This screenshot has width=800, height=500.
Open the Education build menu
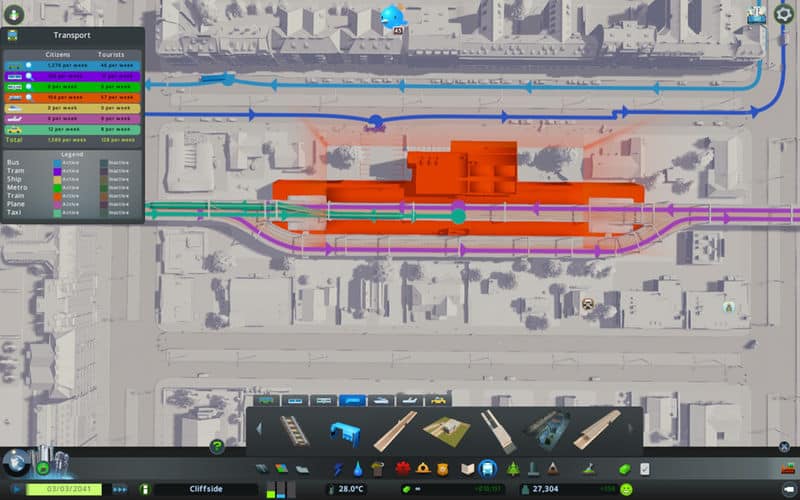[466, 468]
